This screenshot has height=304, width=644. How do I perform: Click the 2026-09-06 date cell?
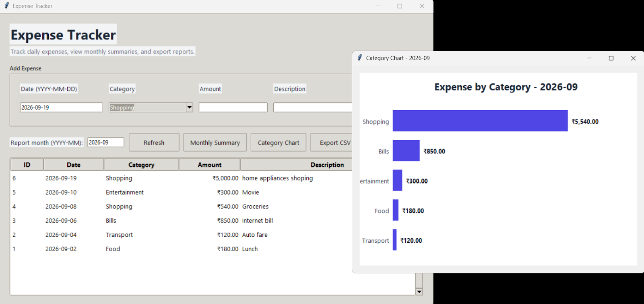pos(61,221)
